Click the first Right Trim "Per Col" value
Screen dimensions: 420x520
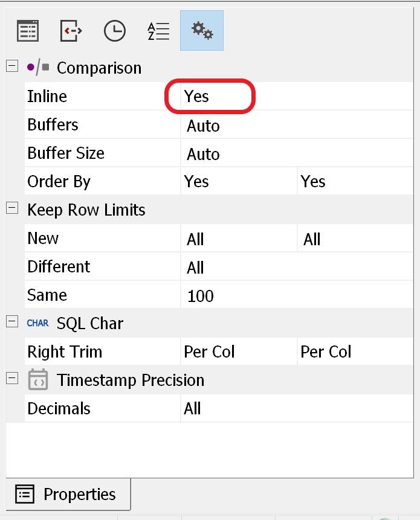tap(209, 352)
